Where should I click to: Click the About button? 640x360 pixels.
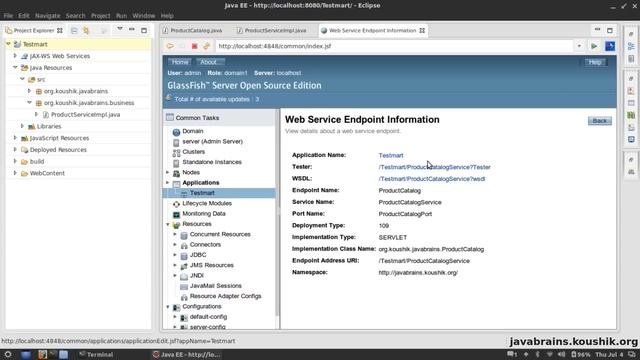(209, 62)
